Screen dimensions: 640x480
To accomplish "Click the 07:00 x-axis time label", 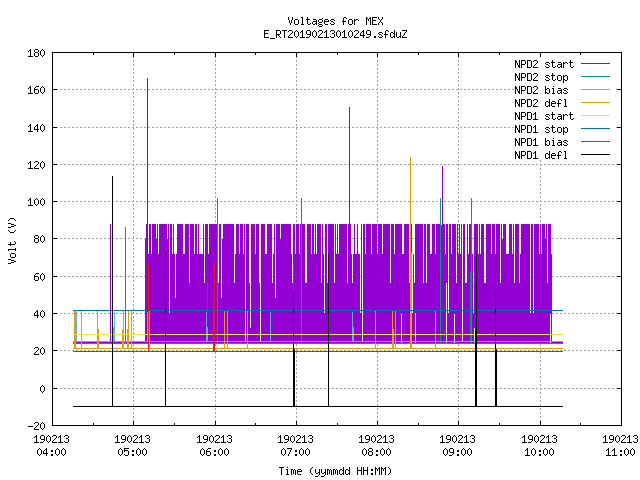I will (295, 452).
